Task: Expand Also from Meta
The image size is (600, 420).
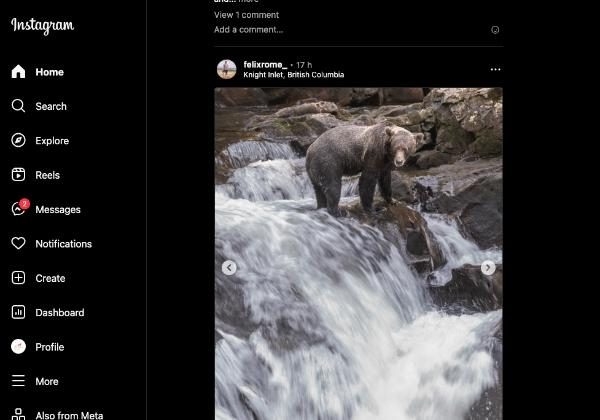Action: tap(57, 415)
